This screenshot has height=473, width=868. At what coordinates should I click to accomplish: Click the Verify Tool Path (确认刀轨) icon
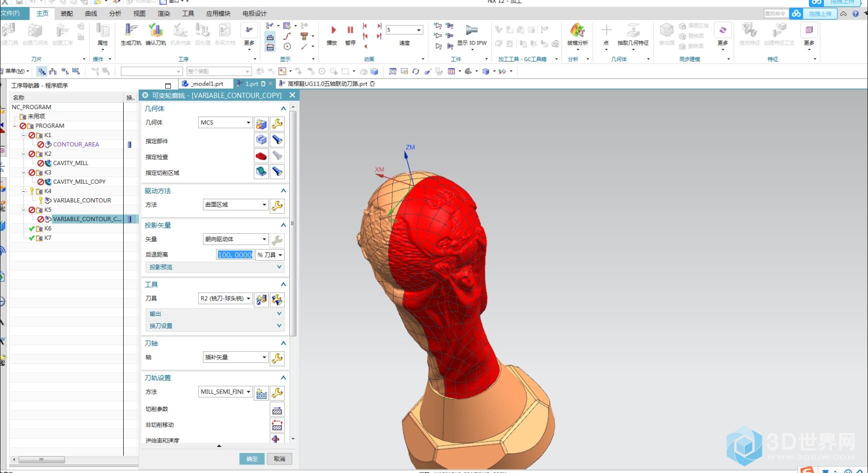(156, 31)
